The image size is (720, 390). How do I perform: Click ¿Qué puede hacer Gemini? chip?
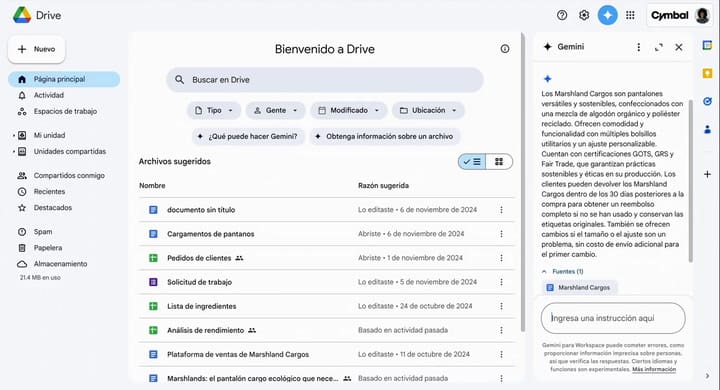coord(248,136)
